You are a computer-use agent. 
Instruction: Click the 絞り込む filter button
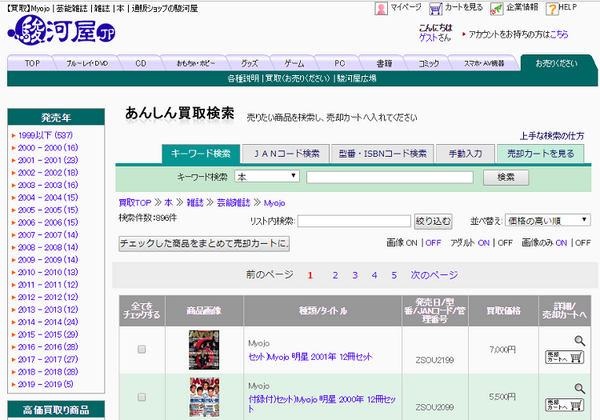click(433, 221)
